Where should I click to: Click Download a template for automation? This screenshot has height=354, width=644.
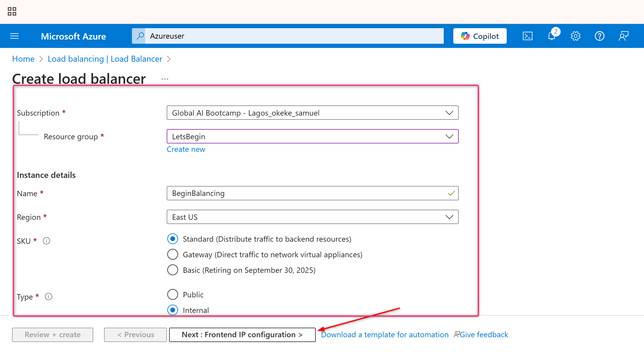click(385, 335)
